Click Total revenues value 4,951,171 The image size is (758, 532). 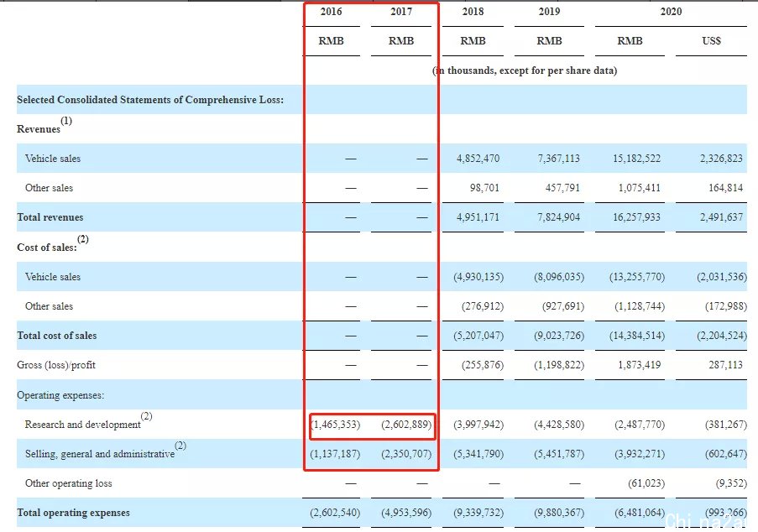coord(478,217)
